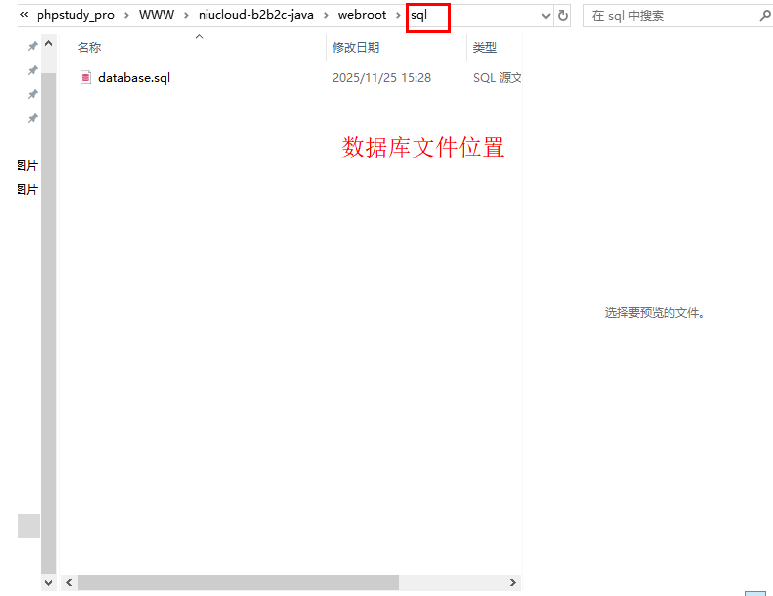Click the search magnifier icon
Screen dimensions: 773x596
tap(760, 16)
